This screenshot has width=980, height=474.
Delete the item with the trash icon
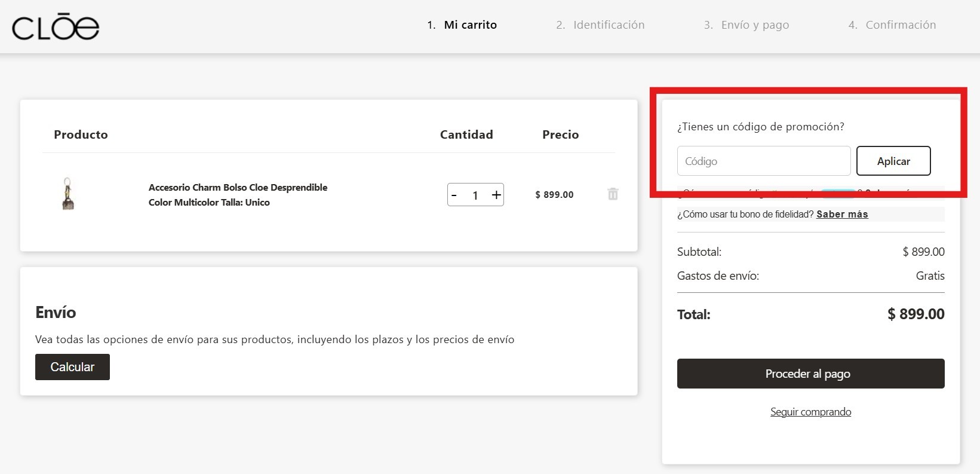[613, 194]
